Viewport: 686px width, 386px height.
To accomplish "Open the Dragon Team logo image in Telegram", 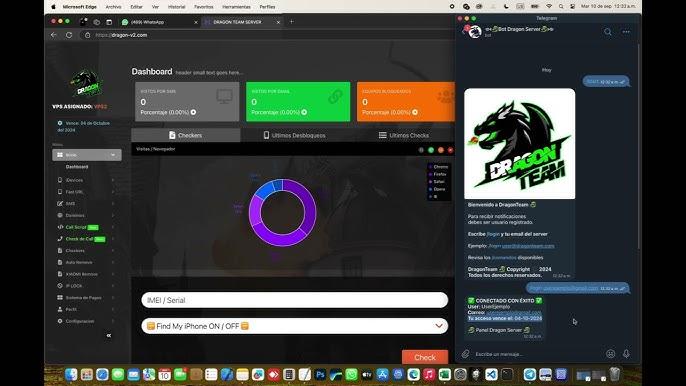I will [520, 144].
